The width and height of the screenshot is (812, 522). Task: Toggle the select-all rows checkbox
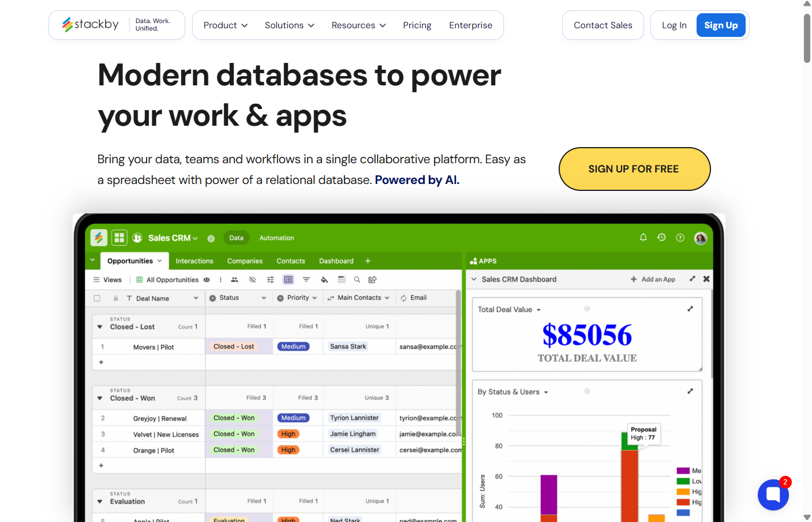coord(97,298)
